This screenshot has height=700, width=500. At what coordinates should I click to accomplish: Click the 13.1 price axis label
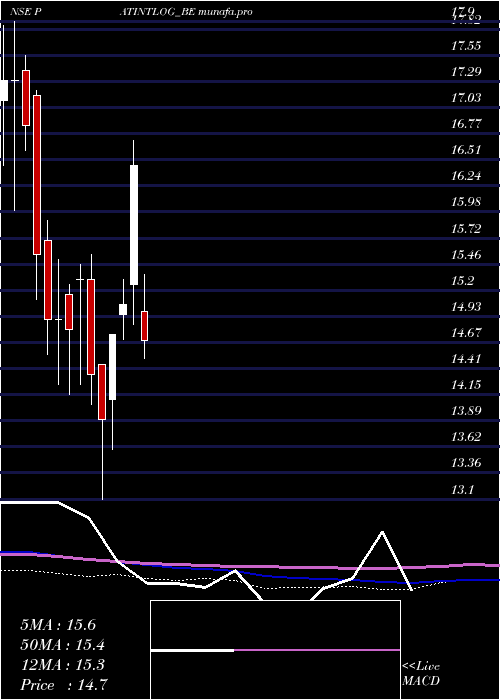coord(462,490)
